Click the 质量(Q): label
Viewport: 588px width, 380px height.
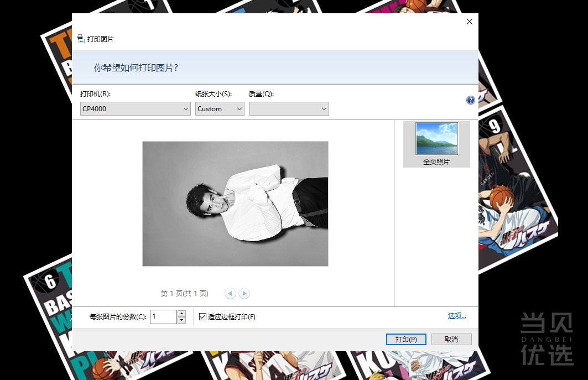[x=262, y=94]
